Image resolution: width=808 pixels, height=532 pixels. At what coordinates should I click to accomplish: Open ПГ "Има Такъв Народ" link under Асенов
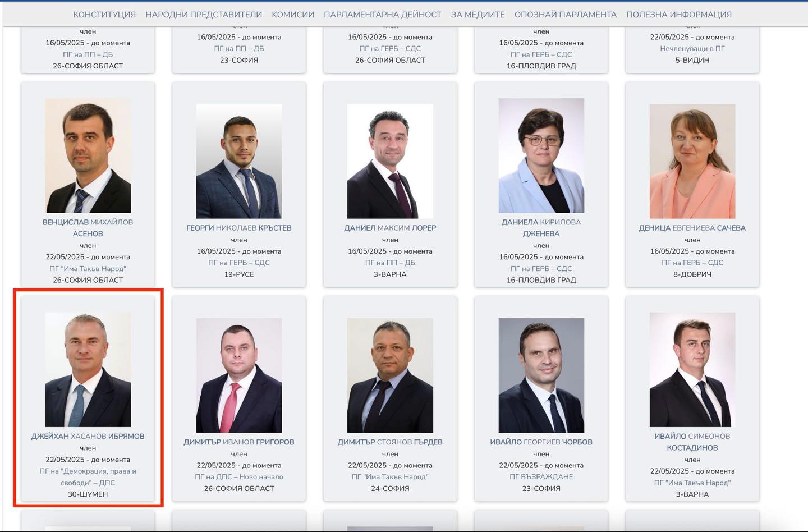88,269
